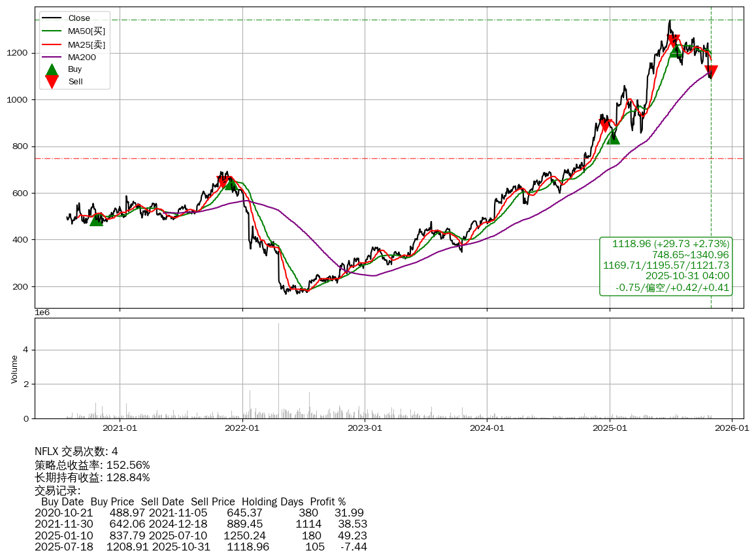Click the red Sell marker near the 2025 price peak
This screenshot has width=756, height=559.
(x=674, y=41)
